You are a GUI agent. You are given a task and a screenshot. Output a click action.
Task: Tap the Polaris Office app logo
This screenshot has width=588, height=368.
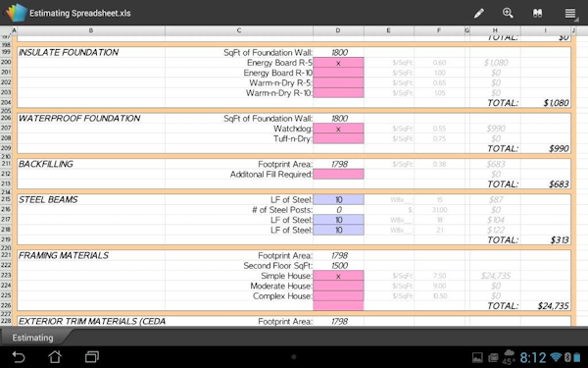click(16, 13)
